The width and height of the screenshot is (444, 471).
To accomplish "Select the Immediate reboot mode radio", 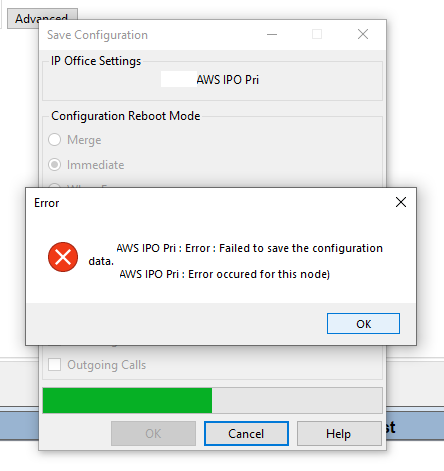I will click(55, 165).
